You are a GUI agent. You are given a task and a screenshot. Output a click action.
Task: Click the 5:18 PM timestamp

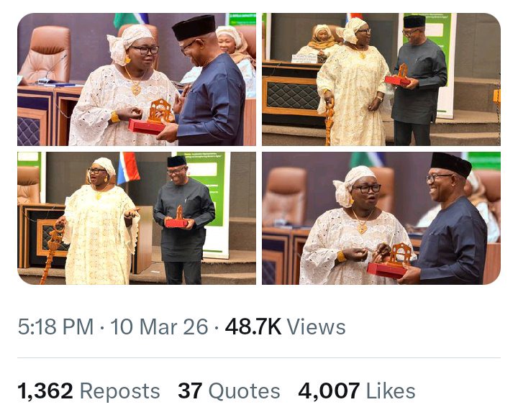[x=55, y=327]
